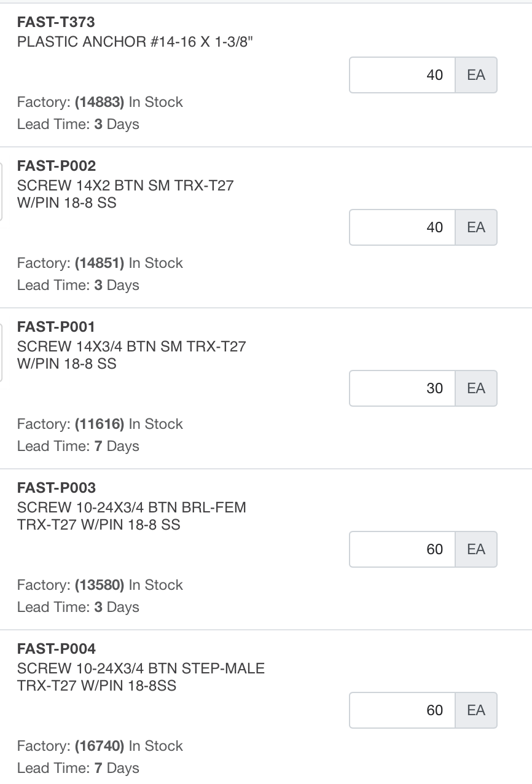Screen dimensions: 532x784
Task: Click the quantity input for FAST-P004
Action: pos(402,710)
